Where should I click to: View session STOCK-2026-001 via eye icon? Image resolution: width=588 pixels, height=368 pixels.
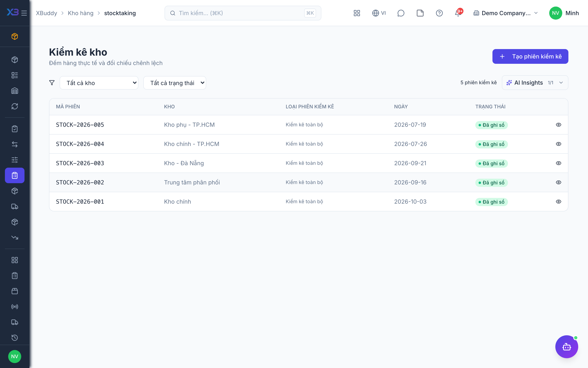tap(558, 202)
